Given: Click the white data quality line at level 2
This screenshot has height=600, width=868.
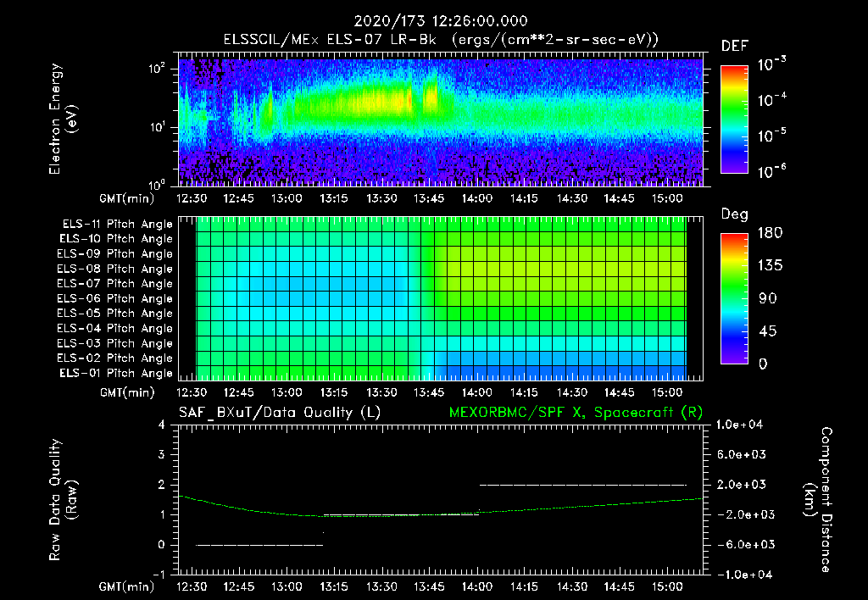Looking at the screenshot, I should pyautogui.click(x=583, y=485).
